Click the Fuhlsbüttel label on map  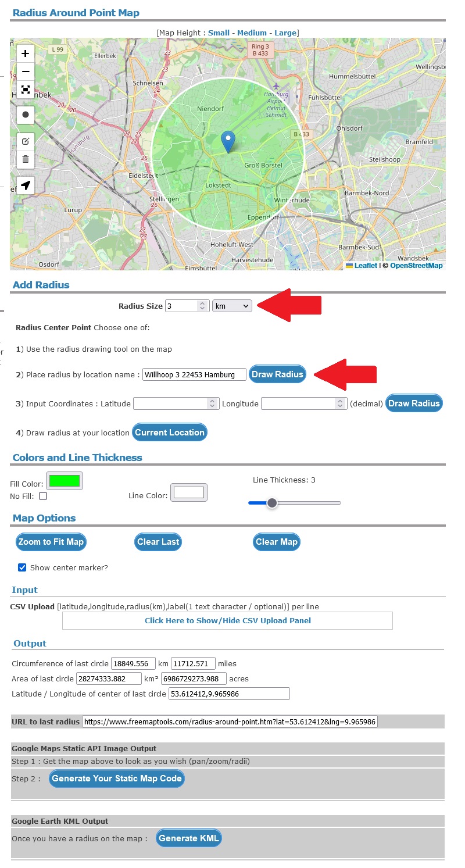click(325, 98)
